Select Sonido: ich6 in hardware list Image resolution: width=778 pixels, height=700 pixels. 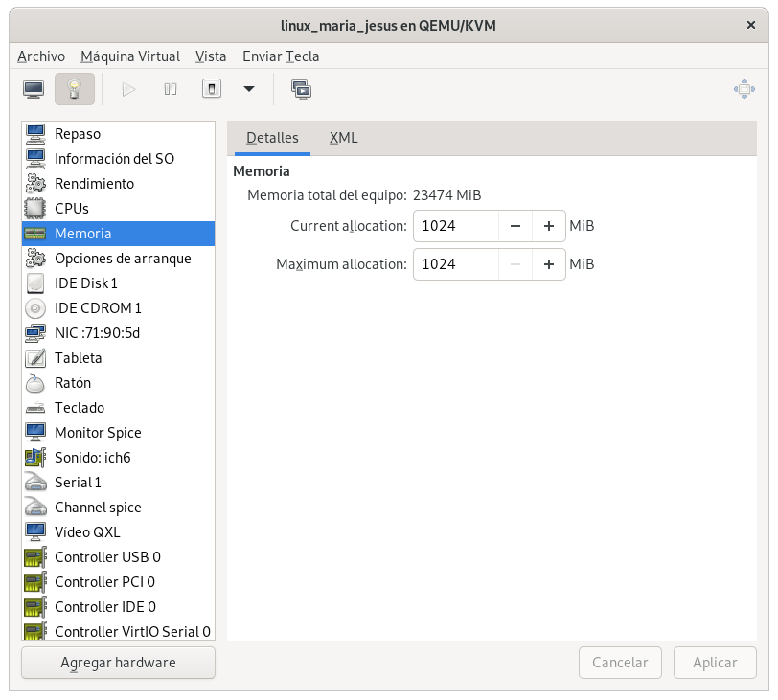[92, 458]
